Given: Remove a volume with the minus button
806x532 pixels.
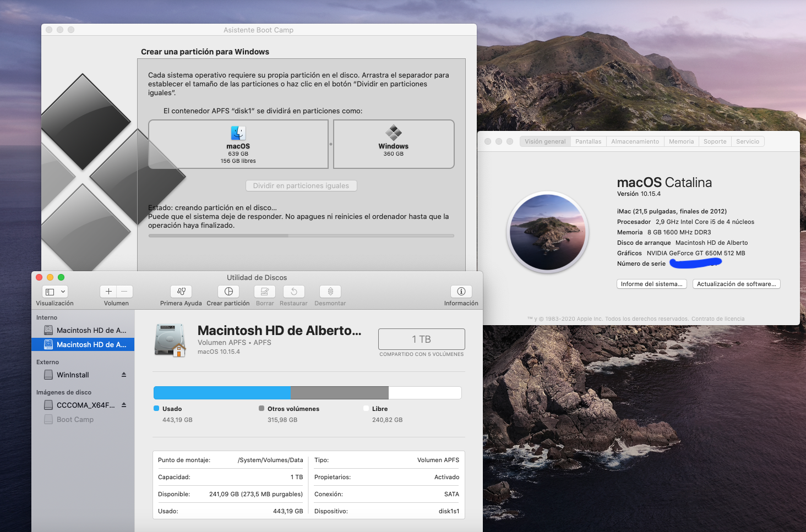Looking at the screenshot, I should click(125, 292).
